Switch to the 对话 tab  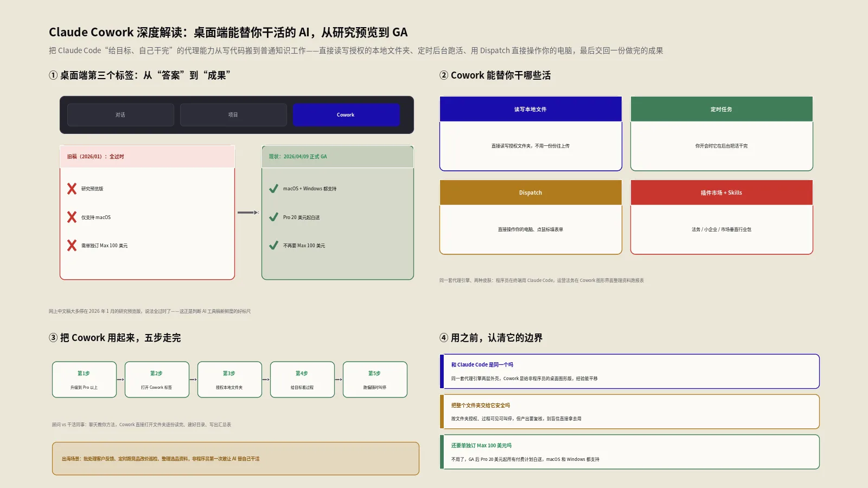click(x=120, y=115)
